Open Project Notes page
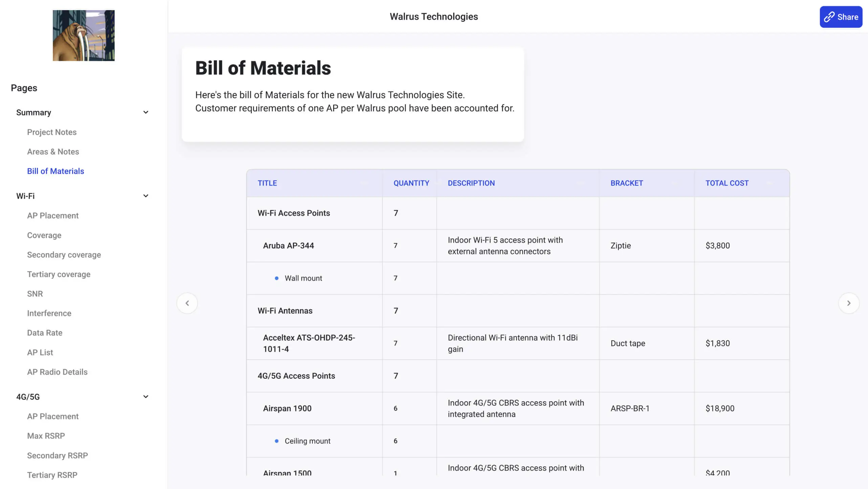868x489 pixels. pyautogui.click(x=52, y=132)
